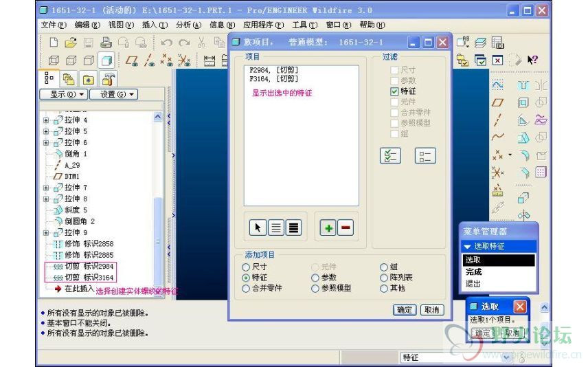Image resolution: width=588 pixels, height=367 pixels.
Task: Undo the last action
Action: coord(166,43)
